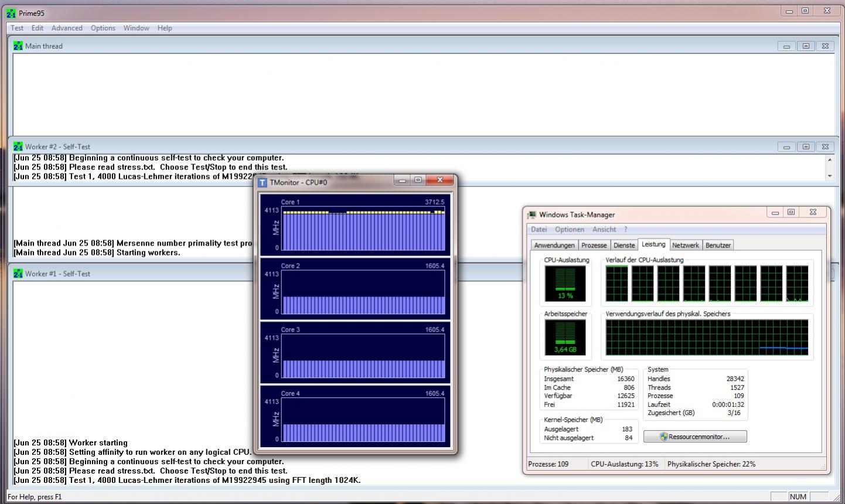Screen dimensions: 845x504
Task: Minimize the Worker #2 child window
Action: click(786, 147)
